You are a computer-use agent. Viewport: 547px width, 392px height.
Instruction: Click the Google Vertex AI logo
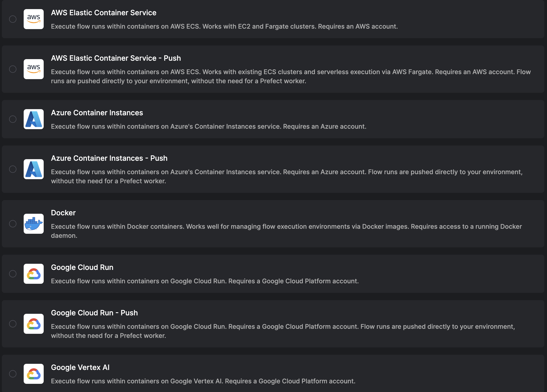coord(33,374)
